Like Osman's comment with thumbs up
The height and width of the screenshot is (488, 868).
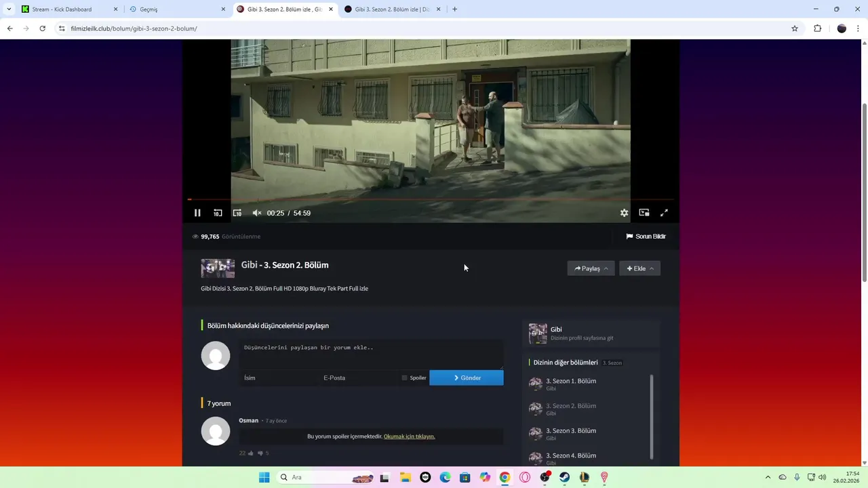[x=250, y=453]
